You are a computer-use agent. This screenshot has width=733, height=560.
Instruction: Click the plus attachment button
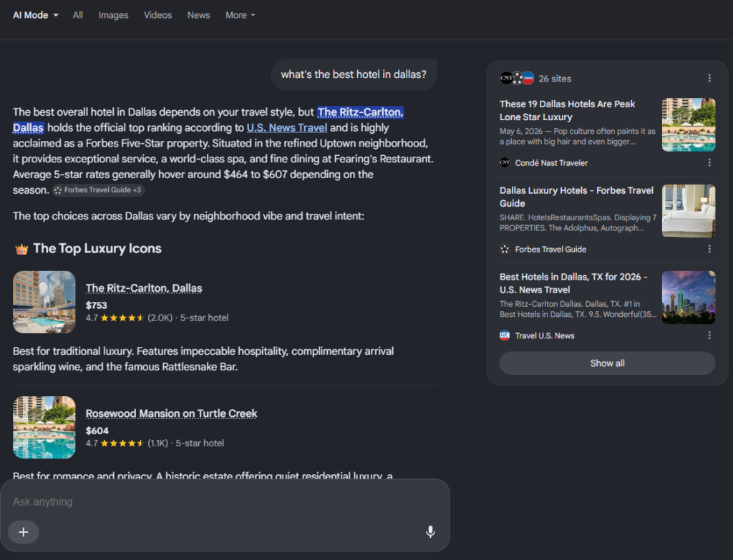pyautogui.click(x=24, y=531)
